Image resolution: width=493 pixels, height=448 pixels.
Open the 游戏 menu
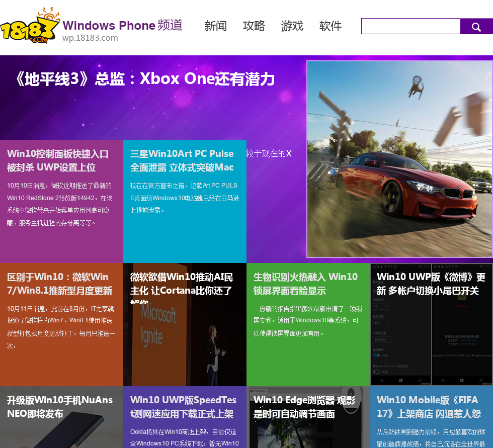[x=292, y=26]
